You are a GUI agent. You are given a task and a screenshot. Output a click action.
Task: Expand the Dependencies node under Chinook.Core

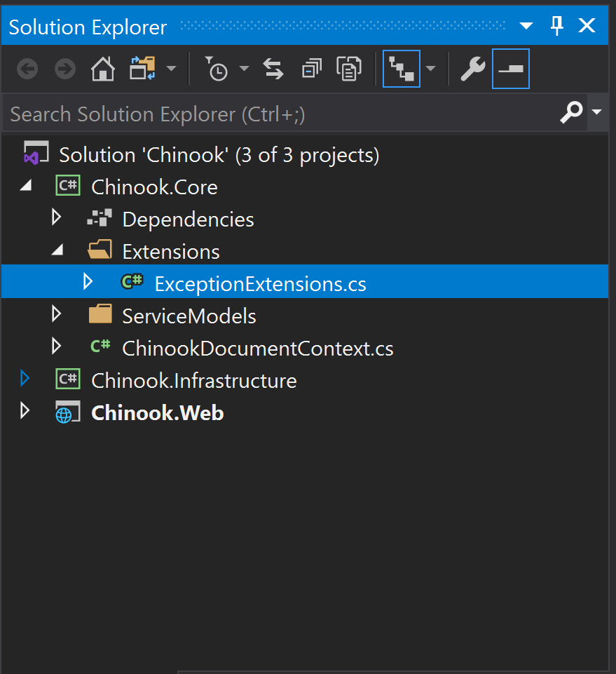[57, 217]
